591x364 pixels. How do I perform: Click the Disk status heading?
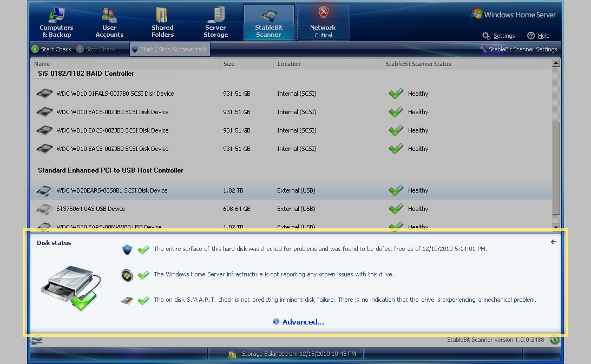(54, 243)
